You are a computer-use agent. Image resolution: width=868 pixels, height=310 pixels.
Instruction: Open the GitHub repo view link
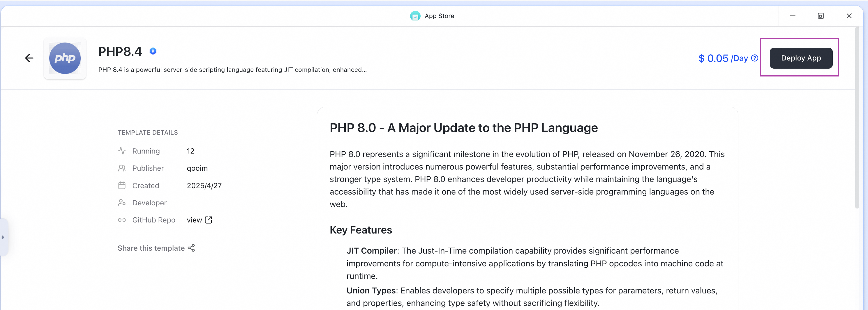(199, 220)
